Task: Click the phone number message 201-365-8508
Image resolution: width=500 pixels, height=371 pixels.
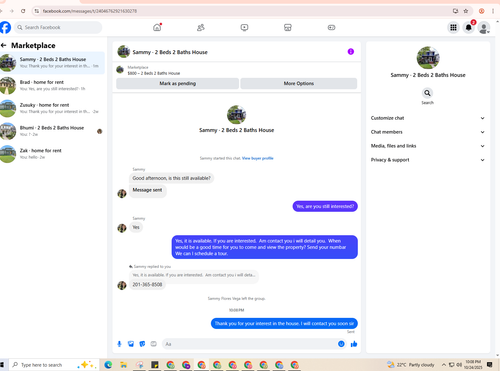Action: pyautogui.click(x=147, y=285)
